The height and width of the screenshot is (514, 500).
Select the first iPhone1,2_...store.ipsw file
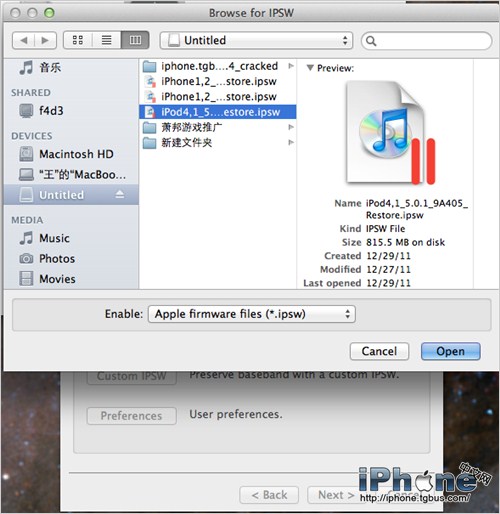217,81
